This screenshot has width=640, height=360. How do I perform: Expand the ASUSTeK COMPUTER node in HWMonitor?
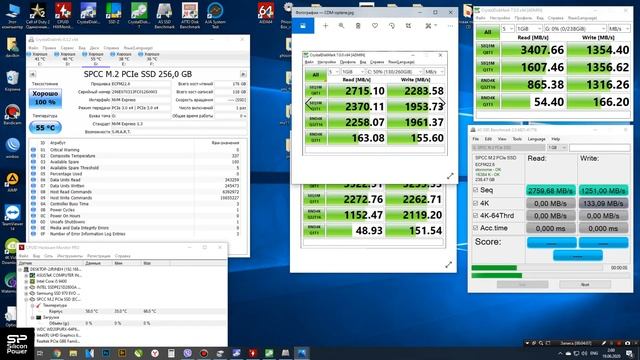click(26, 275)
